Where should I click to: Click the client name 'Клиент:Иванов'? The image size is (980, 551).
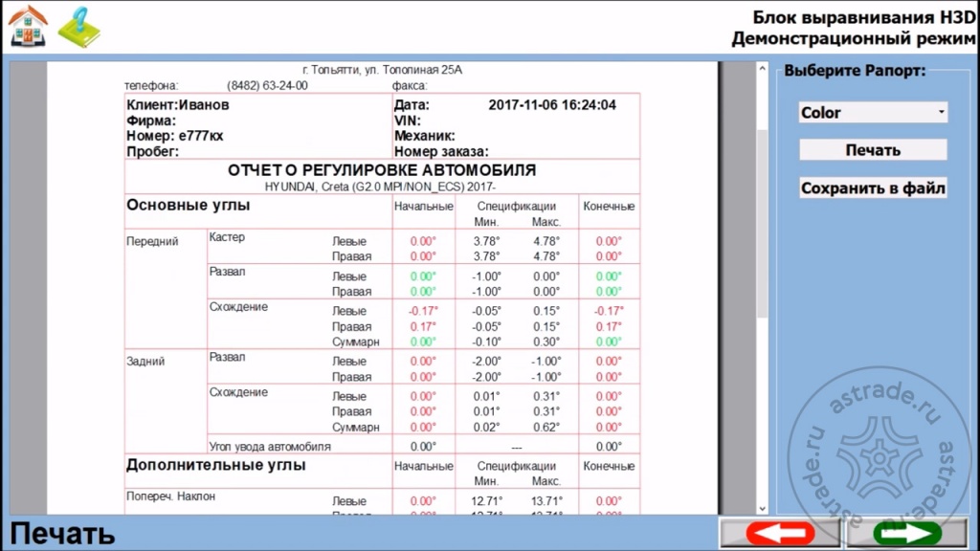[177, 105]
